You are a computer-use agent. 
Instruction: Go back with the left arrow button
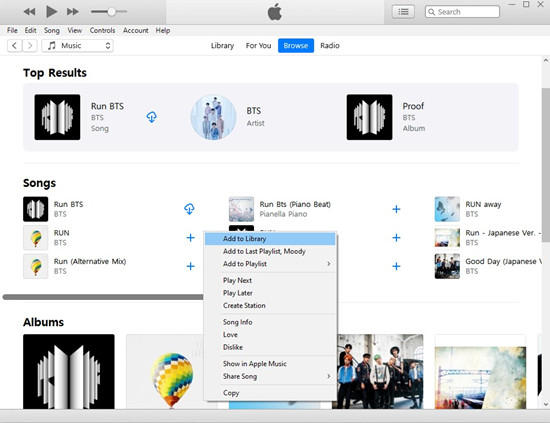click(x=14, y=46)
